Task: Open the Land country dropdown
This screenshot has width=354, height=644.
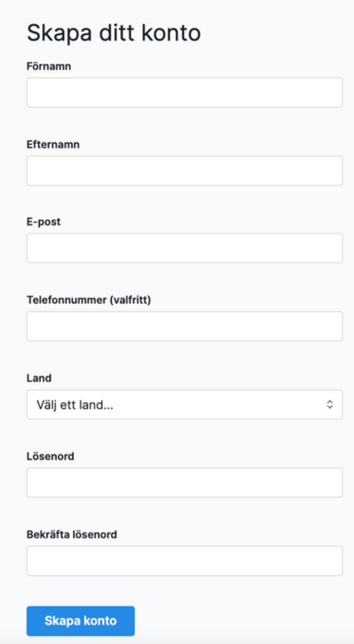Action: [184, 404]
